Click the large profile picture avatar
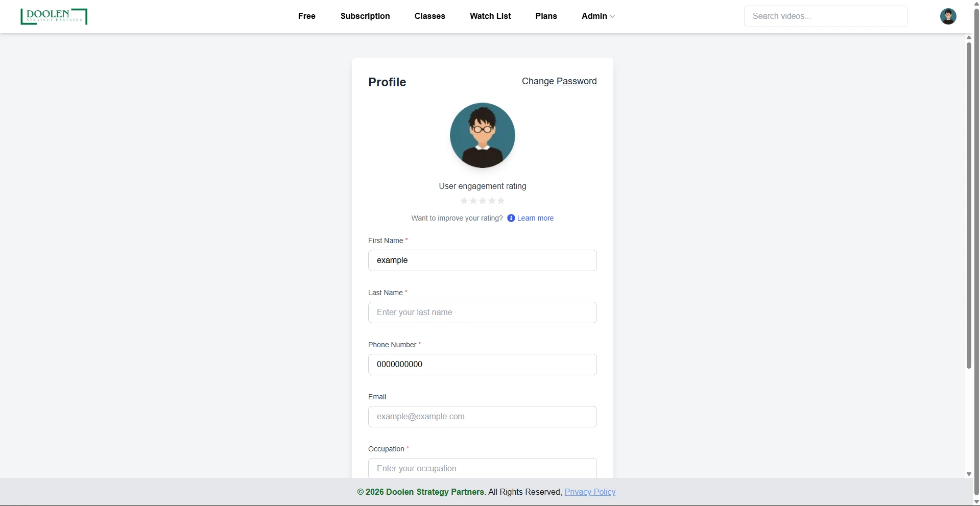Image resolution: width=980 pixels, height=506 pixels. pyautogui.click(x=482, y=135)
